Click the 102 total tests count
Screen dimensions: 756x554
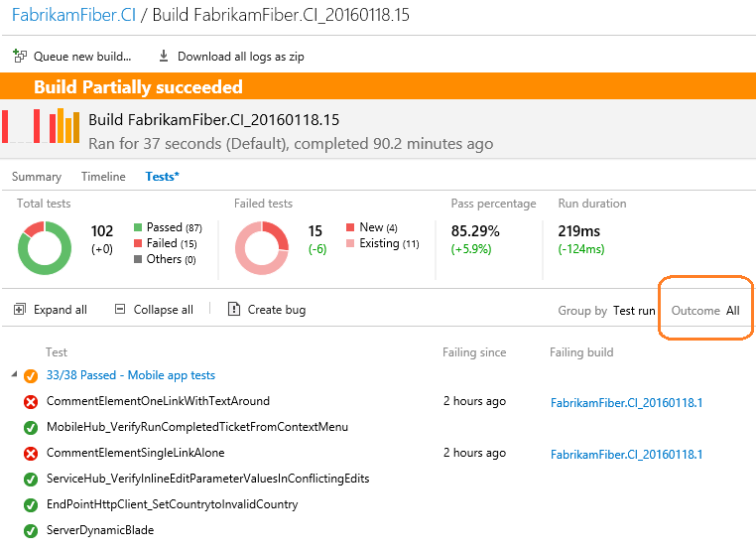pos(102,231)
